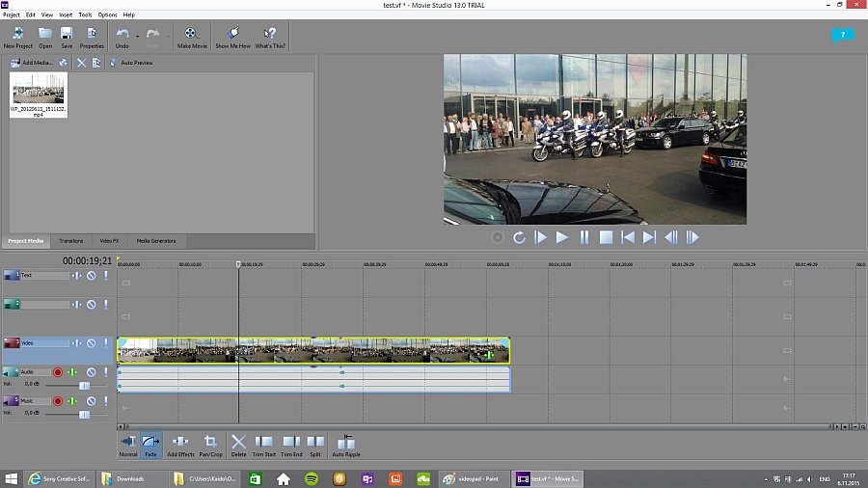Pause the video preview
The width and height of the screenshot is (868, 488).
584,237
